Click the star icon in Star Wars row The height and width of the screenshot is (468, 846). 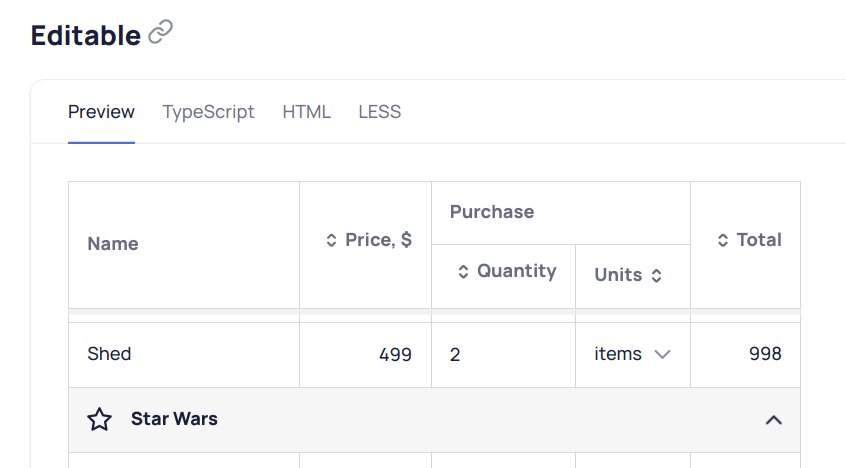[x=99, y=419]
